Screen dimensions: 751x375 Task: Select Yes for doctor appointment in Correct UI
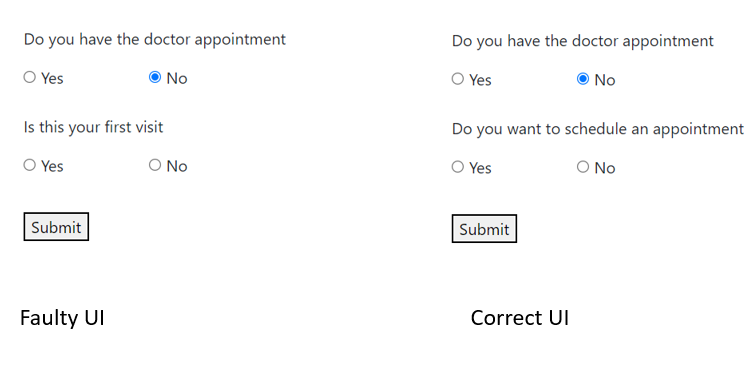458,79
